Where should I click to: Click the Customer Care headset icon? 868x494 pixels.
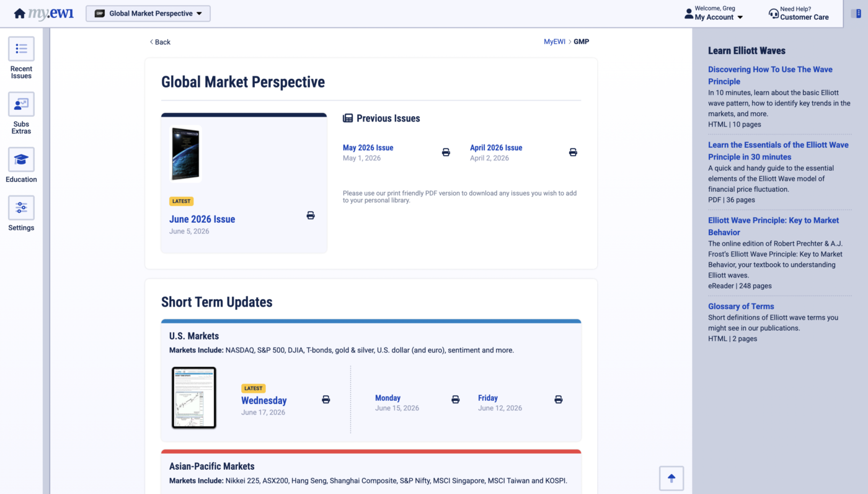click(x=774, y=14)
